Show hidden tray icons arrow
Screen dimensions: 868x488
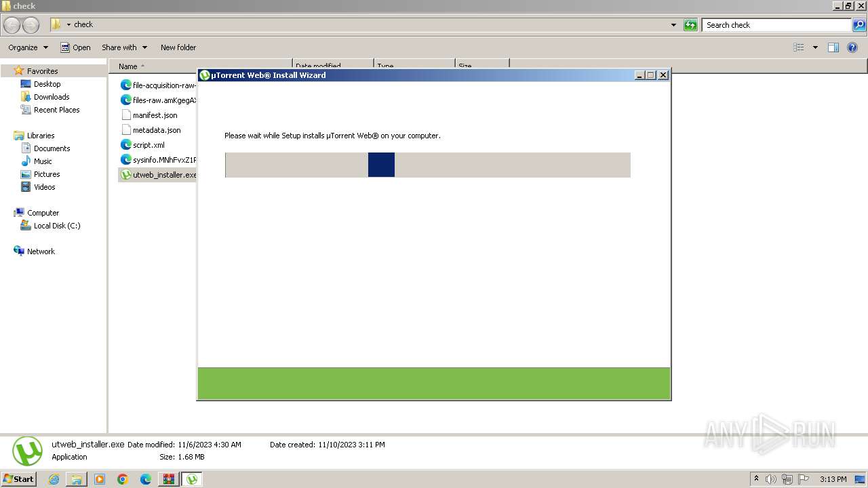coord(756,479)
